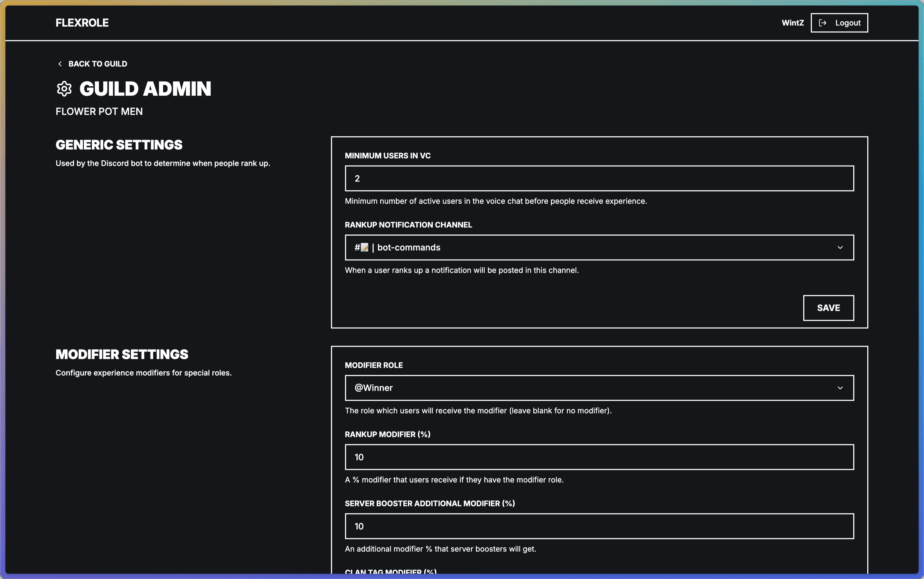Open the Guild Admin page title
Image resolution: width=924 pixels, height=579 pixels.
click(145, 89)
